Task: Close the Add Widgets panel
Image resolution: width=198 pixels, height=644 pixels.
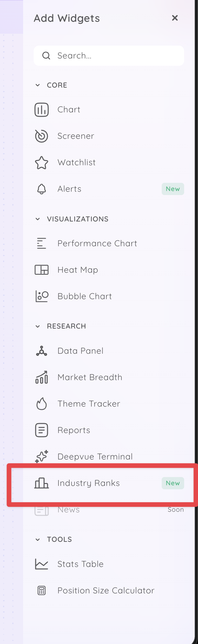Action: point(175,18)
